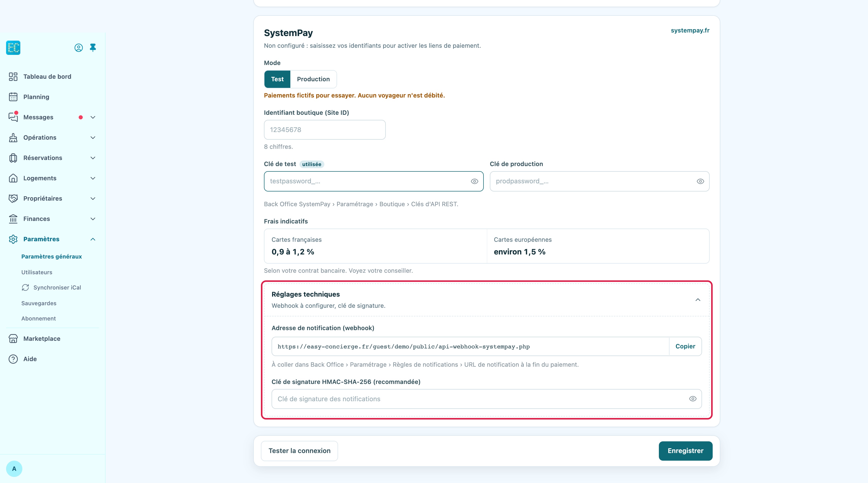This screenshot has height=483, width=868.
Task: Click the Planning calendar icon
Action: click(x=13, y=97)
